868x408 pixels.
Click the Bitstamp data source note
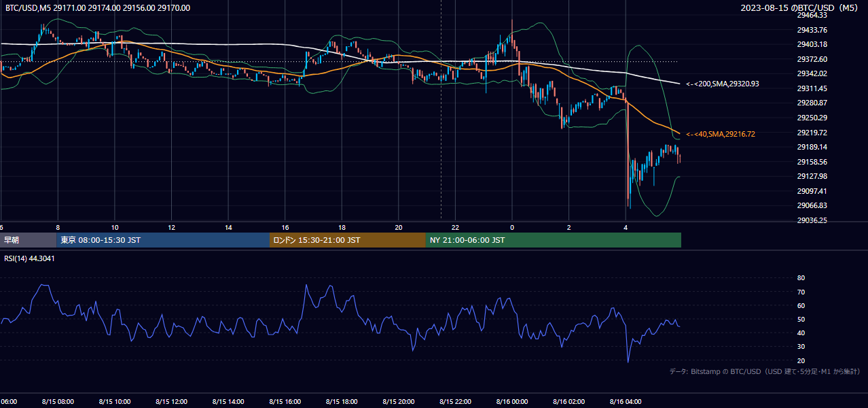(765, 371)
